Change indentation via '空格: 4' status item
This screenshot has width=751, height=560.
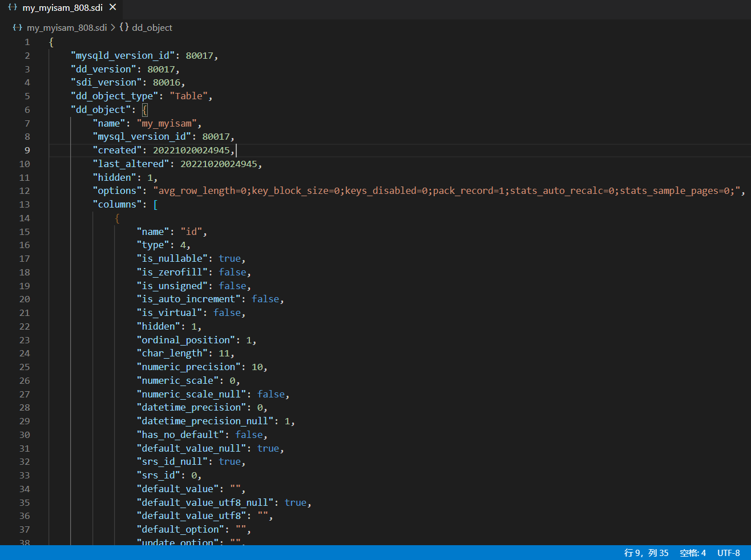click(x=693, y=553)
